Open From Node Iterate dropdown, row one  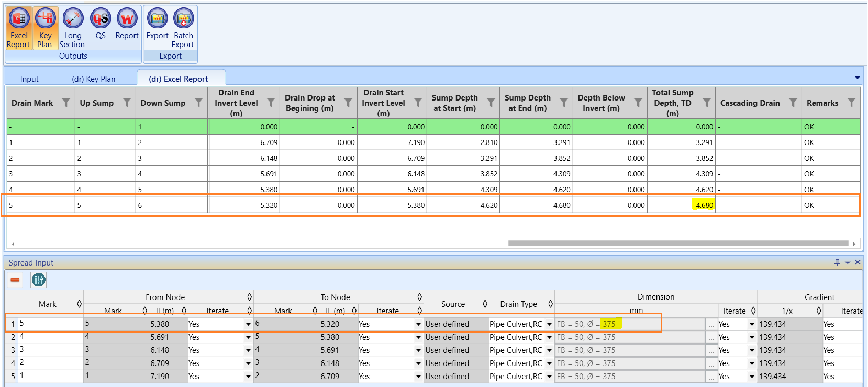tap(248, 324)
